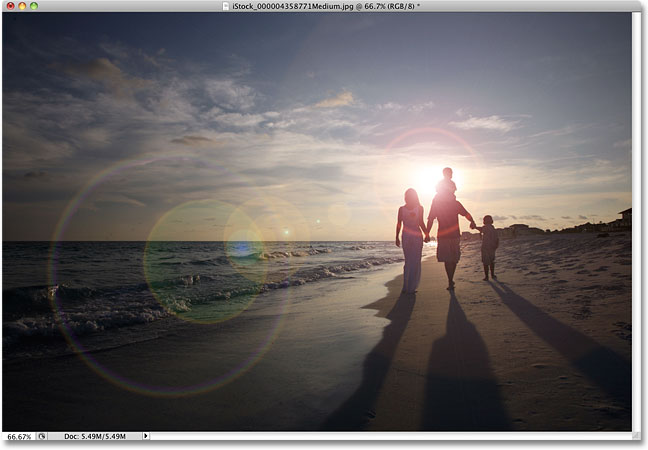Click the 66.67% zoom level field
This screenshot has width=648, height=450.
(x=19, y=436)
